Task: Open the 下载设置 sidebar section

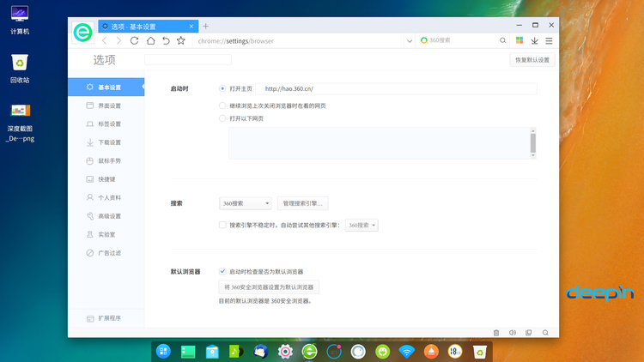Action: point(106,142)
